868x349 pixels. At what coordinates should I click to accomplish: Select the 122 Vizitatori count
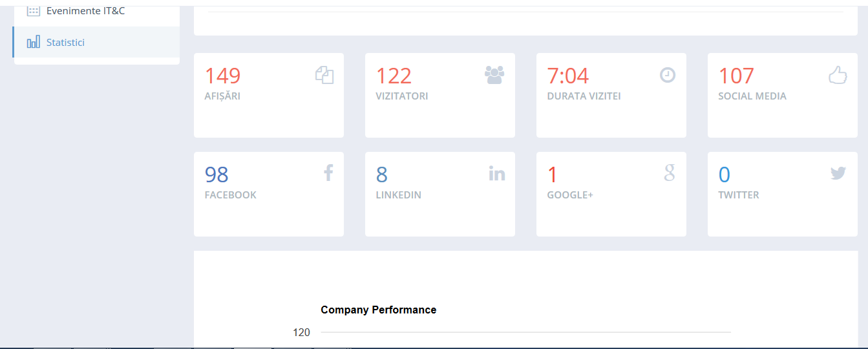pyautogui.click(x=394, y=76)
